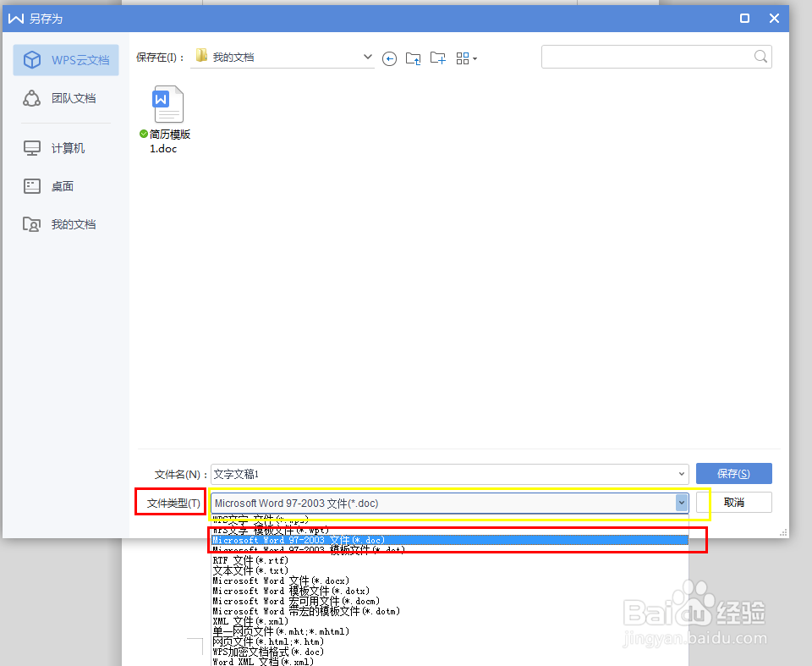Screen dimensions: 812x666
Task: Click the search magnifier icon
Action: tap(760, 57)
